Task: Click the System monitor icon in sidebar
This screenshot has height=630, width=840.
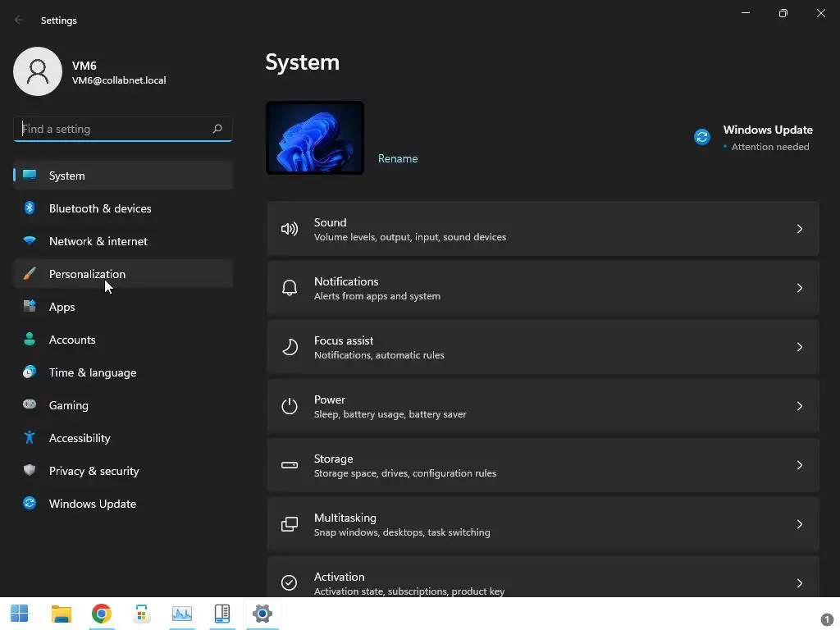Action: [x=30, y=176]
